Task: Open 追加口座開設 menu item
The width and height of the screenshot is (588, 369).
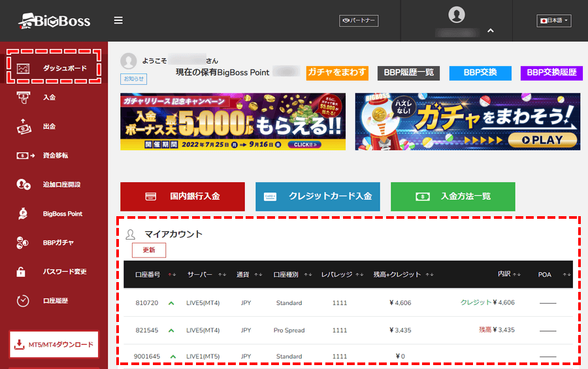Action: point(61,184)
